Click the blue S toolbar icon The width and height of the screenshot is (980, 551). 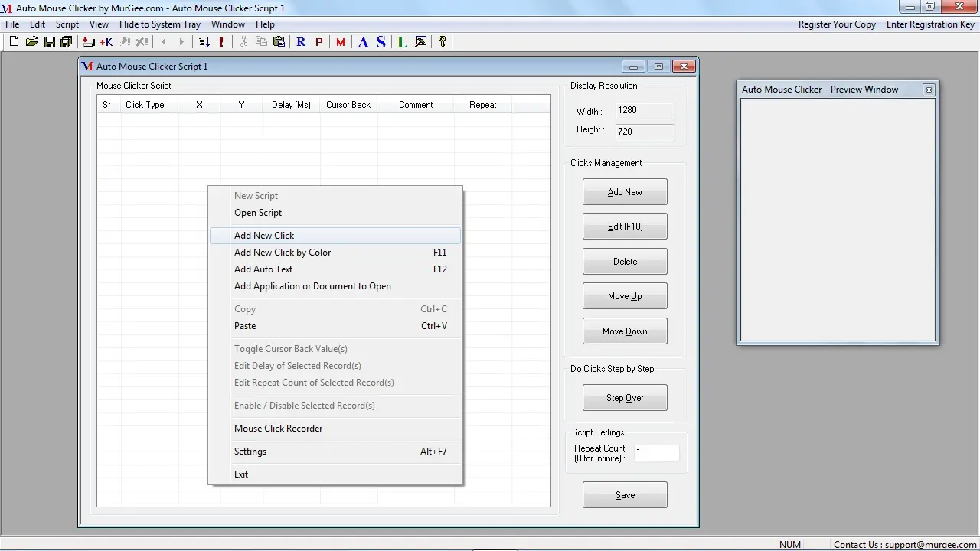[x=381, y=42]
